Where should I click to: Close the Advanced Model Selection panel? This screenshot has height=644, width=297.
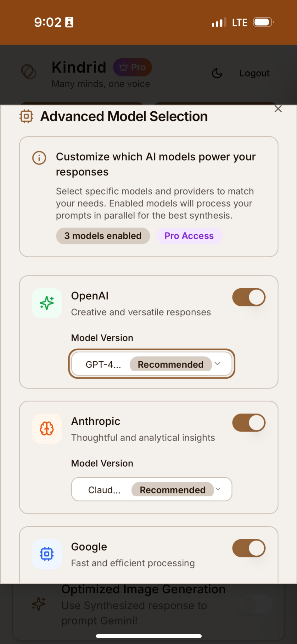[x=278, y=109]
